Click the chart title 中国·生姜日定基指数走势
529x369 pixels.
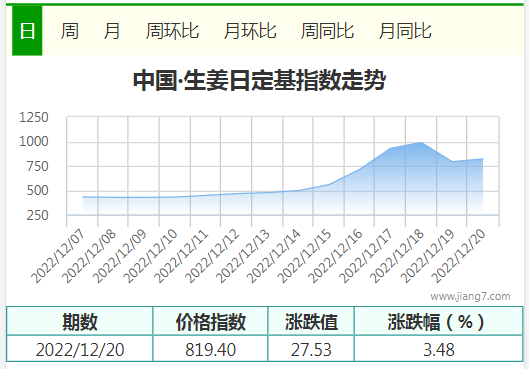(259, 80)
